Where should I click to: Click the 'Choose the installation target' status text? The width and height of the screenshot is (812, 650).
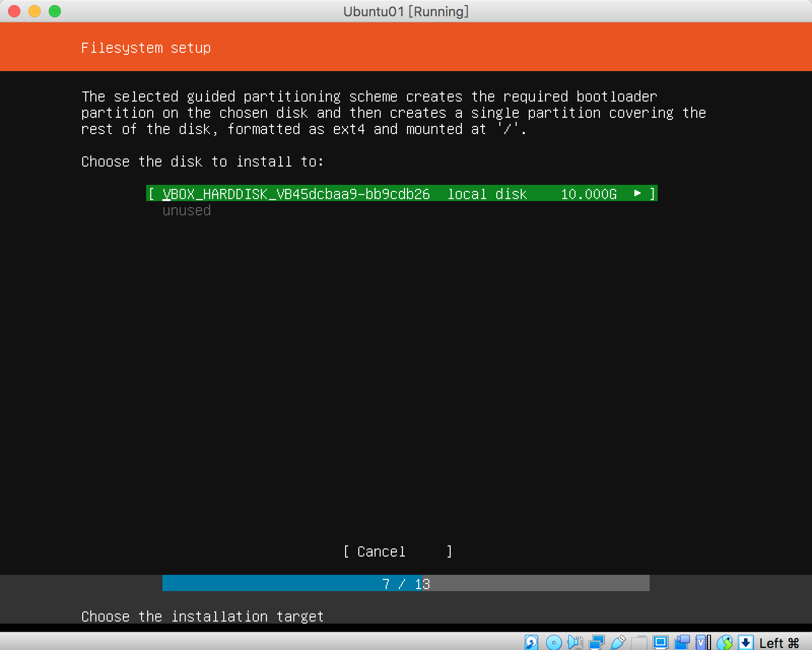[x=202, y=616]
